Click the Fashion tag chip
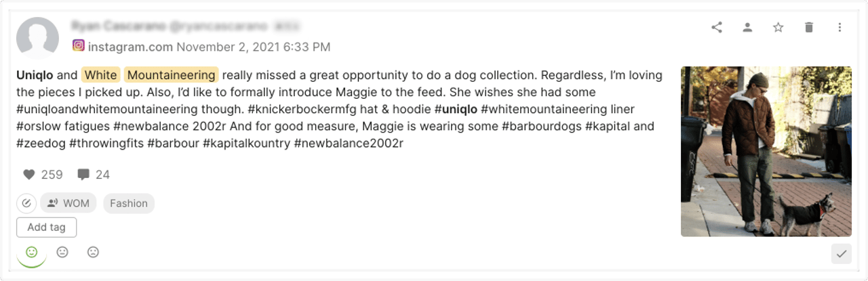Screen dimensions: 868x281 click(129, 203)
